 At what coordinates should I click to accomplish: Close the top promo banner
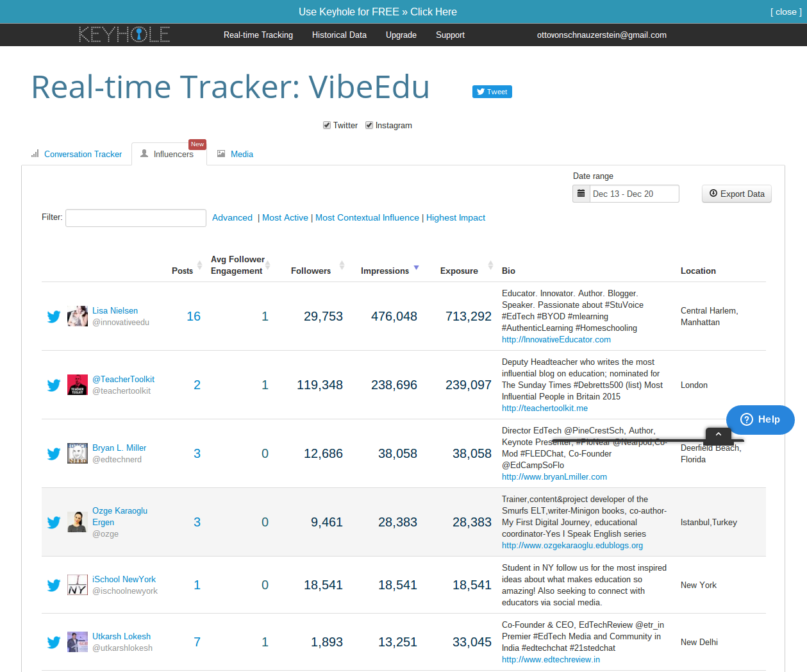[x=786, y=12]
